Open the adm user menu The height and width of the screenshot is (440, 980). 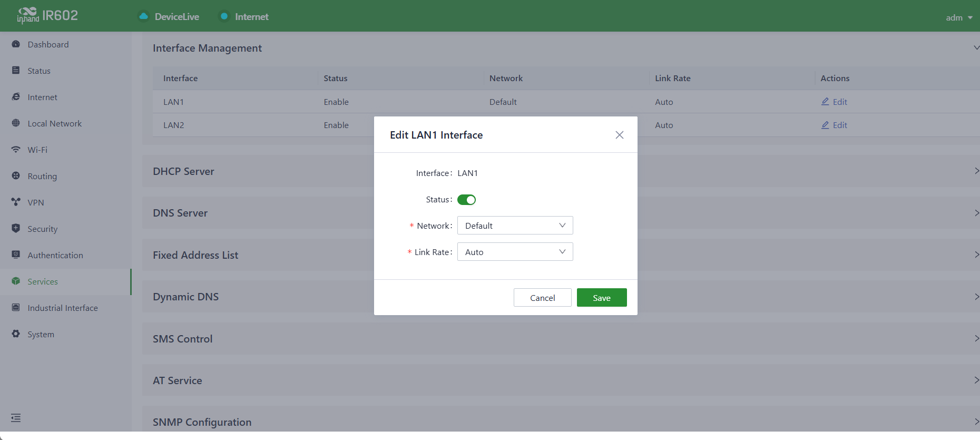coord(959,17)
